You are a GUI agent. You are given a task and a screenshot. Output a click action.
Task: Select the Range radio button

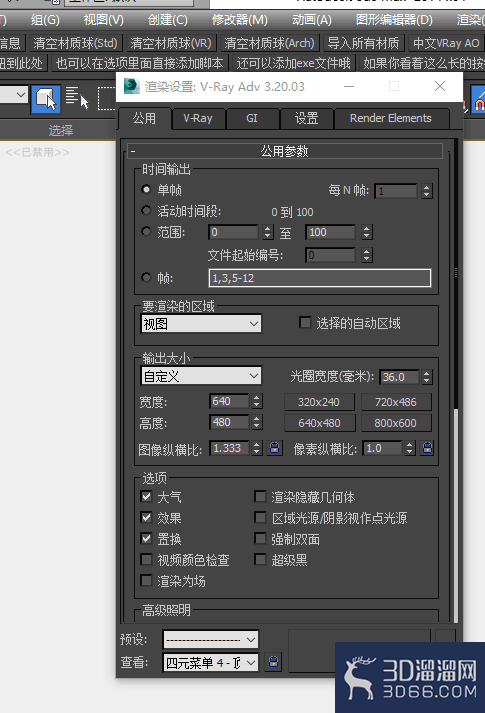146,232
